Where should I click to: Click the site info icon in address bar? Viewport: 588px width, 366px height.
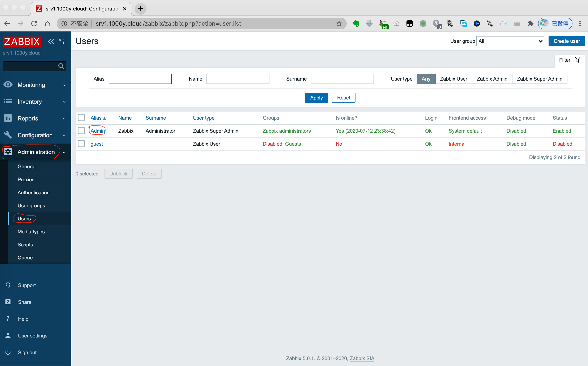64,24
